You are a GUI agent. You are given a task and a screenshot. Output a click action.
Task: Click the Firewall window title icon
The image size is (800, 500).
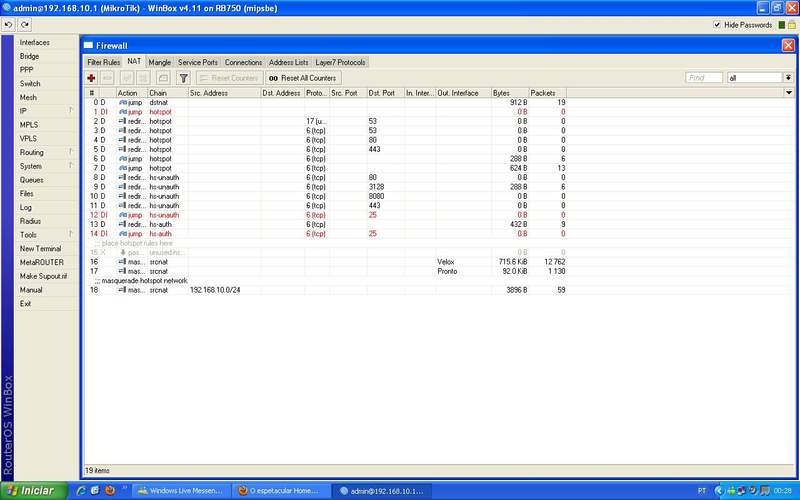pyautogui.click(x=88, y=45)
